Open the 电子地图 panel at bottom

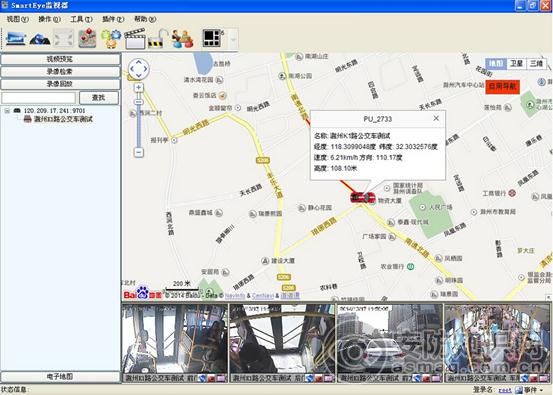point(60,377)
